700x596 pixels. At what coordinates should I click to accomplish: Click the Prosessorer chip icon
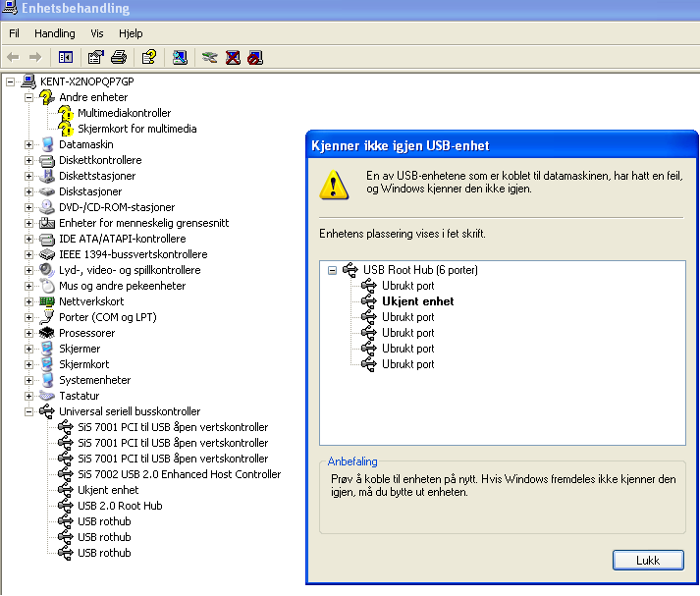click(x=47, y=333)
